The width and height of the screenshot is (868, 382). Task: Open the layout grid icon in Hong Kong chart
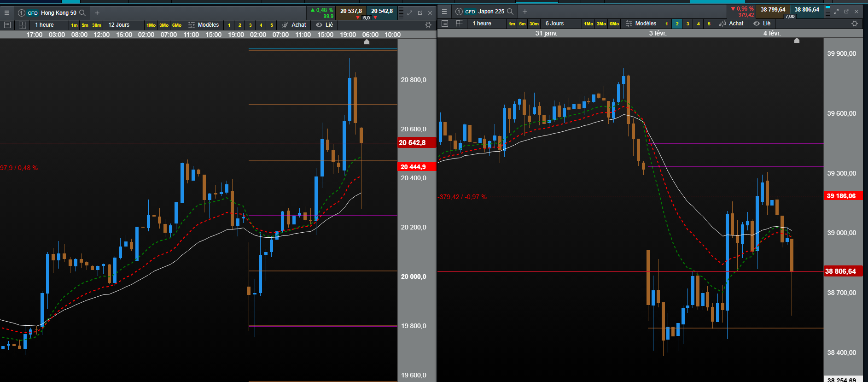click(x=22, y=25)
